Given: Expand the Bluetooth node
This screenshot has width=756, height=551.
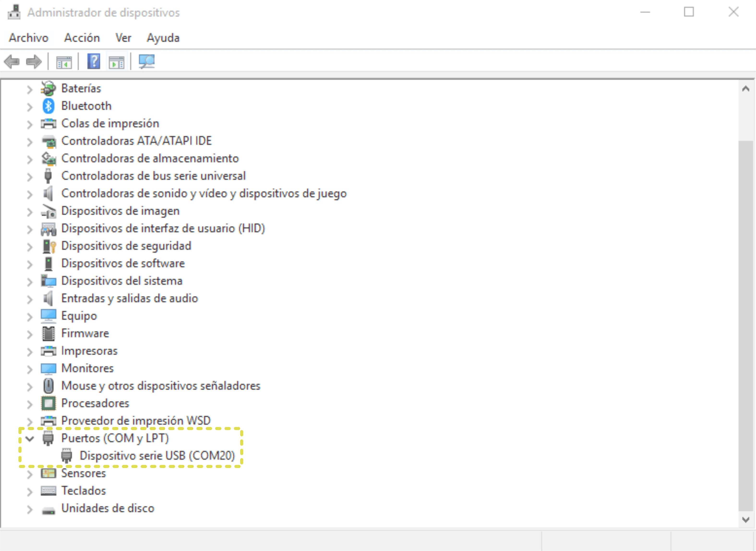Looking at the screenshot, I should point(30,107).
